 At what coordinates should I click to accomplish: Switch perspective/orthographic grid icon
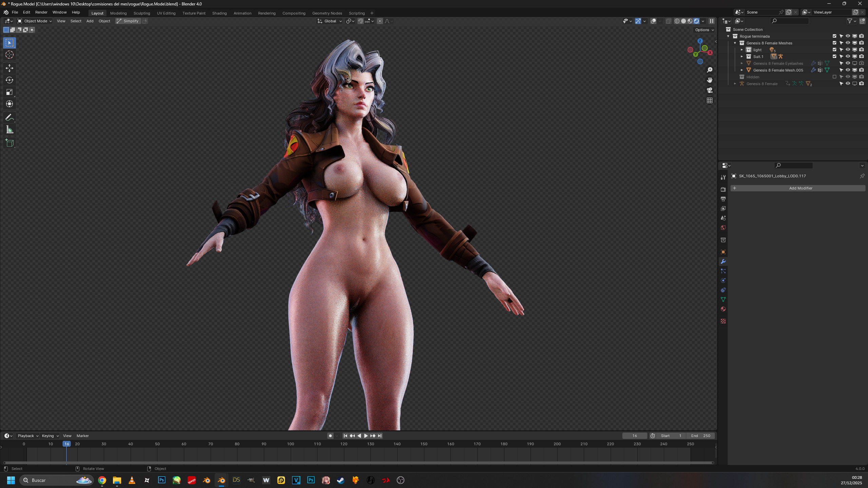(x=710, y=100)
